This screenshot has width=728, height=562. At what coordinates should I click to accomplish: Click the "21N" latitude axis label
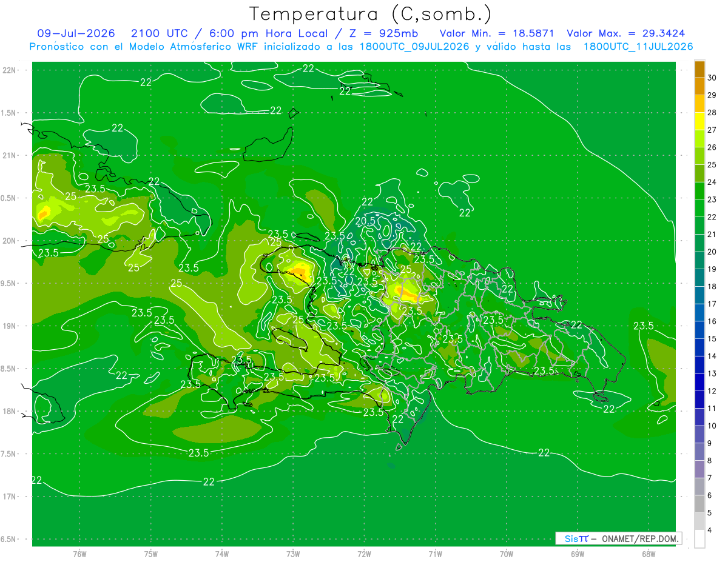10,155
